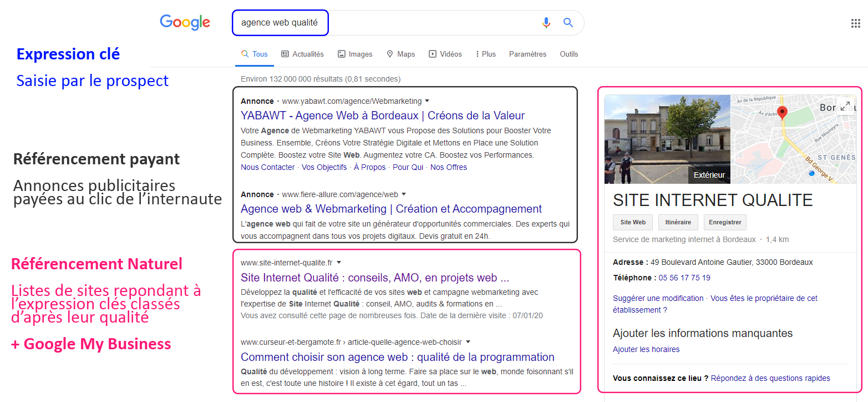Switch to the Maps tab
The image size is (868, 402).
400,54
